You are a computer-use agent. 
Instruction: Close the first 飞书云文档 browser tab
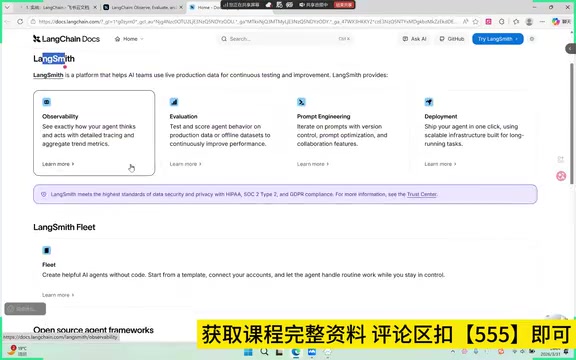coord(95,7)
